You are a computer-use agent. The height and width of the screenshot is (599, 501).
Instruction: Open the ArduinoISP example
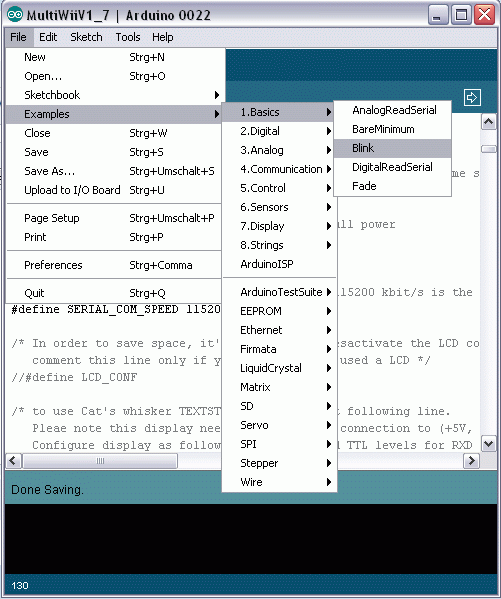tap(279, 264)
